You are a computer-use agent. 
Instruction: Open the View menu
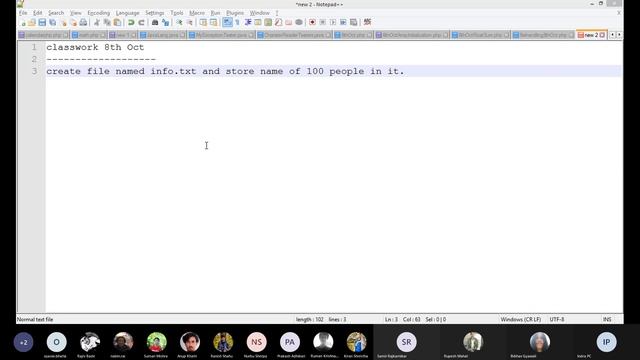coord(76,13)
